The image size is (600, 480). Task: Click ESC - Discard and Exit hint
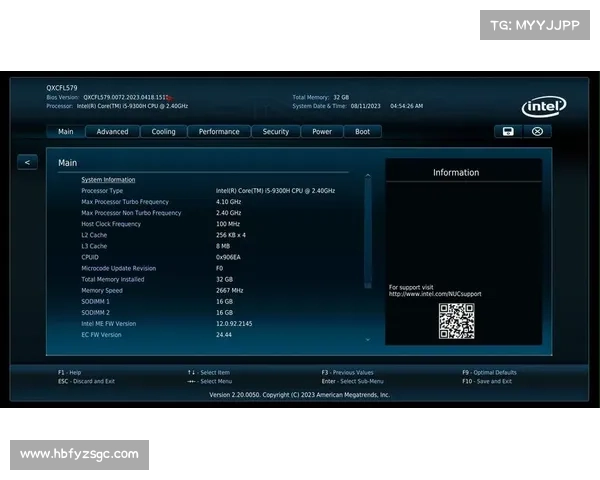(x=86, y=381)
